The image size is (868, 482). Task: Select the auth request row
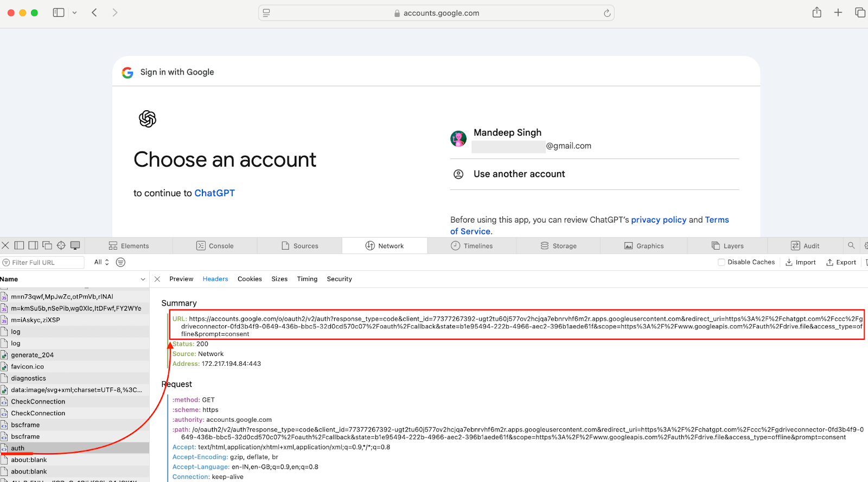(74, 448)
